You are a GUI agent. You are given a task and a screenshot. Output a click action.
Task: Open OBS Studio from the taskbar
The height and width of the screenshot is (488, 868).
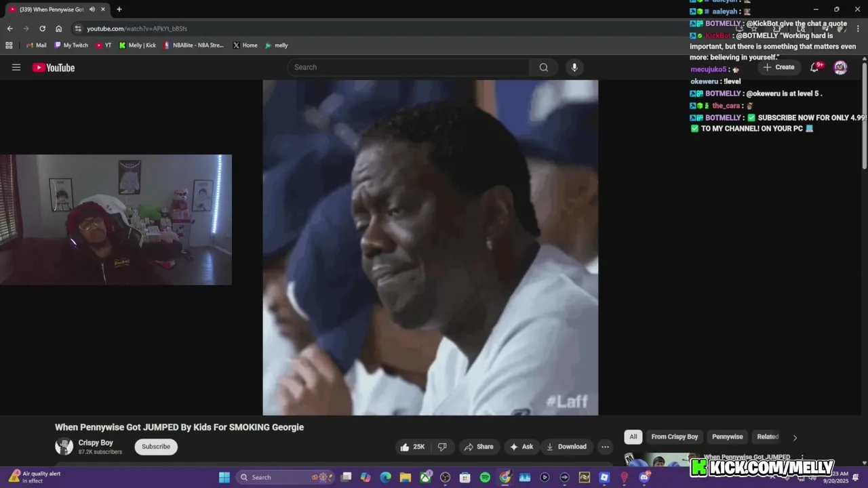(445, 477)
